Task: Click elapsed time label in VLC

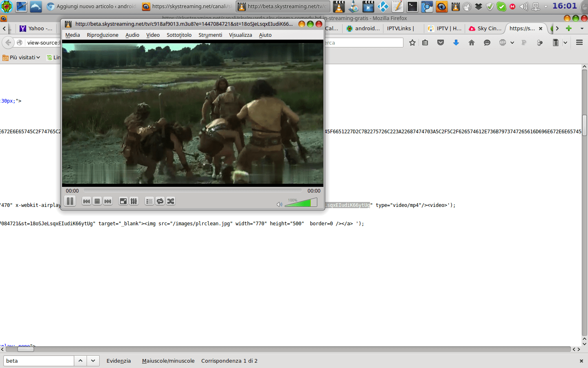Action: [x=72, y=191]
